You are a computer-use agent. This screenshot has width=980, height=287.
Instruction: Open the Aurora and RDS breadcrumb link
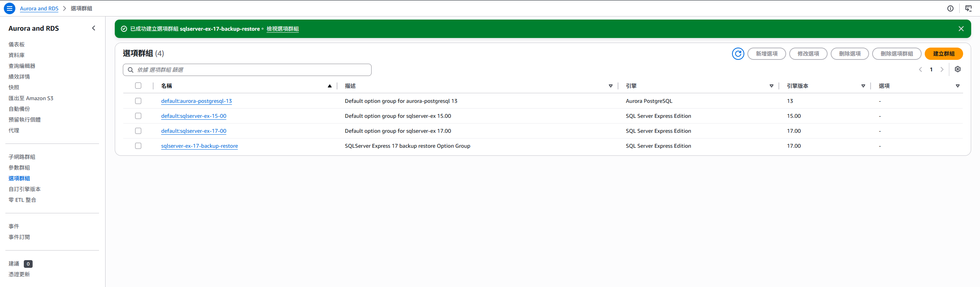(39, 8)
